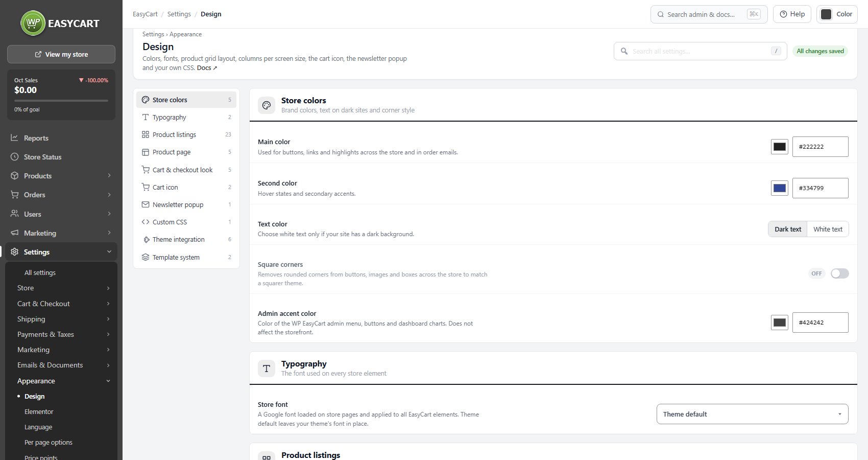Click the Store Status clock icon
The width and height of the screenshot is (868, 460).
[x=14, y=157]
